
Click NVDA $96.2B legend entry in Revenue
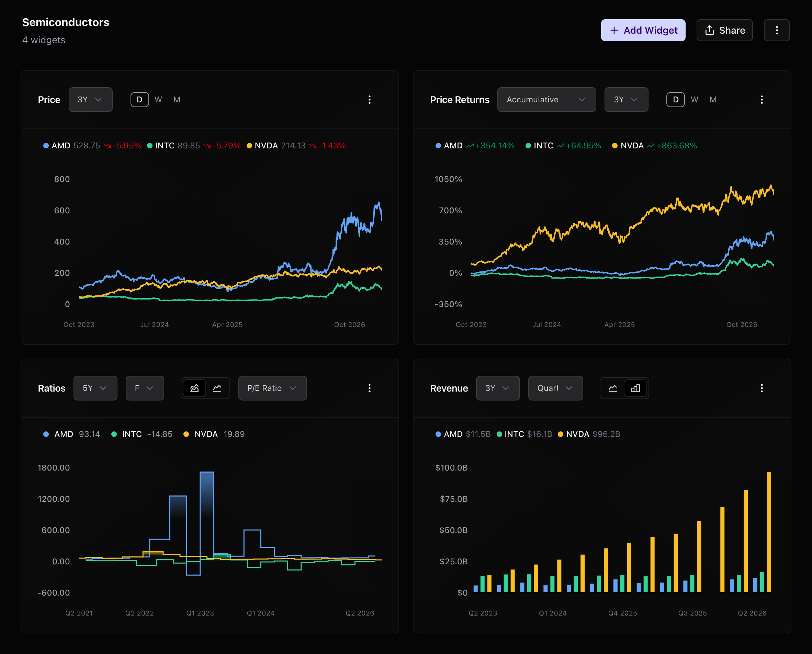point(589,434)
